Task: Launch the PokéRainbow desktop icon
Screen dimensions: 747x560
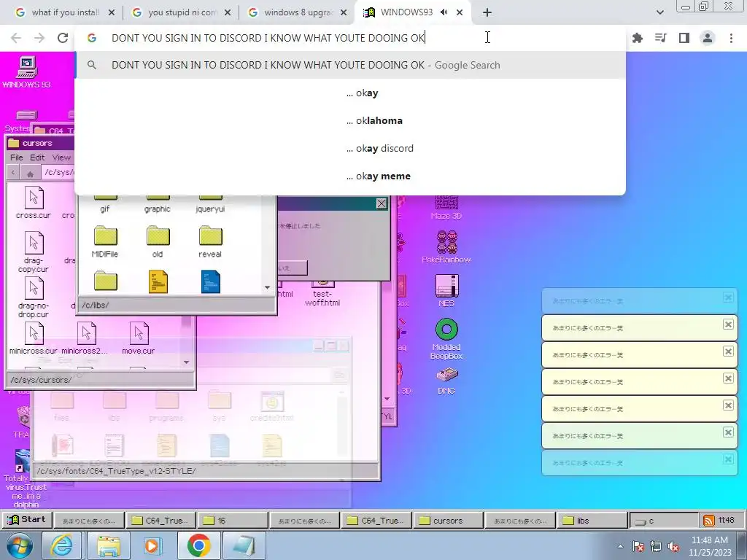Action: tap(446, 247)
